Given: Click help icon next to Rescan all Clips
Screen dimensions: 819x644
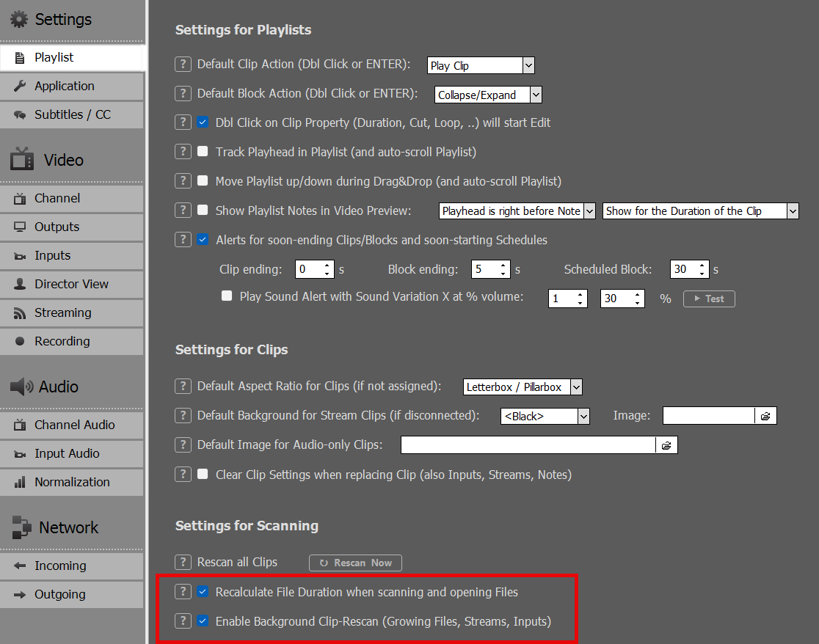Looking at the screenshot, I should [x=183, y=562].
